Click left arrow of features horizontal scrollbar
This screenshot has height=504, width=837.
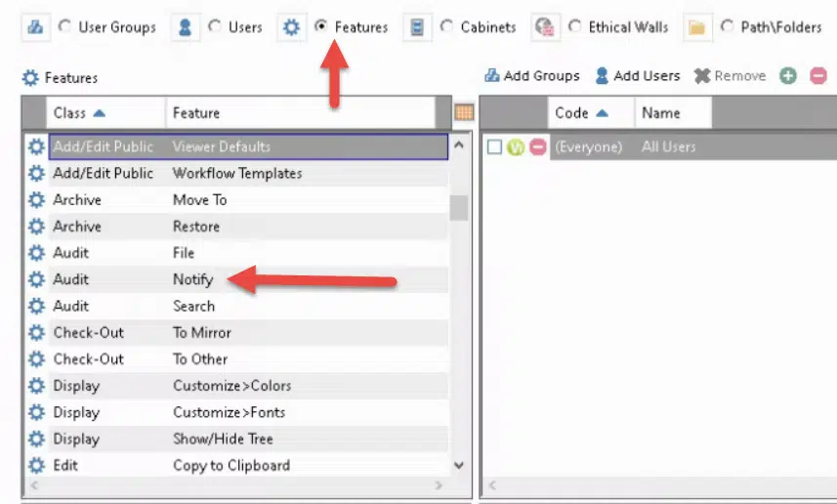[x=34, y=485]
